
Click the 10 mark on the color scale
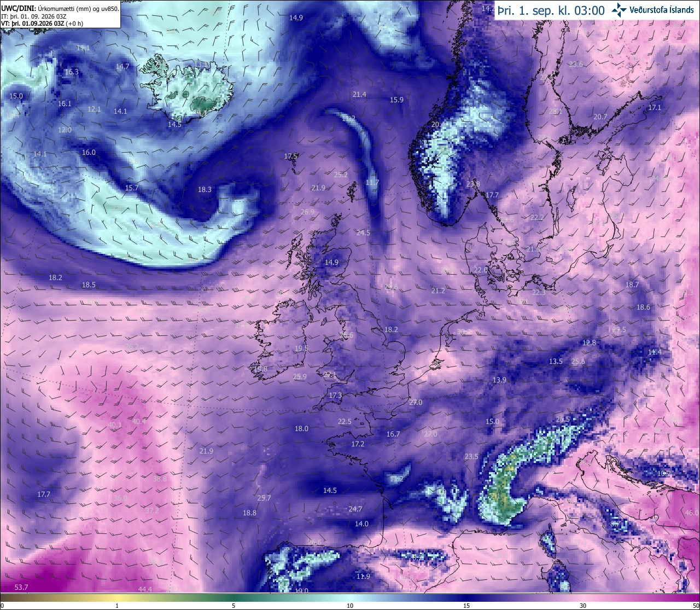349,606
